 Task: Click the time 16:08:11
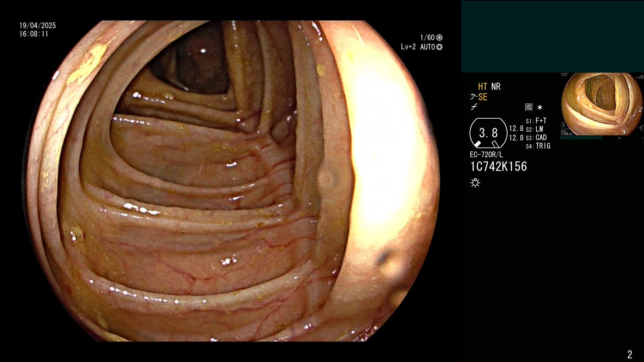(34, 34)
